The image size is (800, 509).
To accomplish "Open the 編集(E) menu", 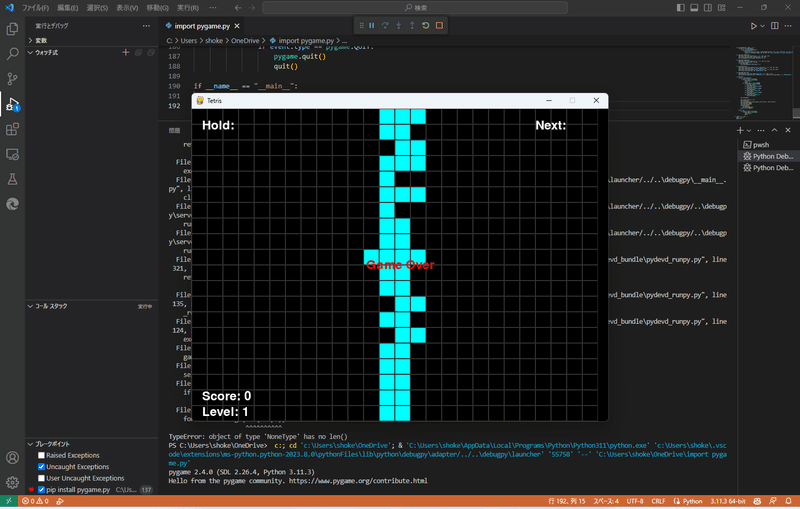I will click(x=67, y=8).
